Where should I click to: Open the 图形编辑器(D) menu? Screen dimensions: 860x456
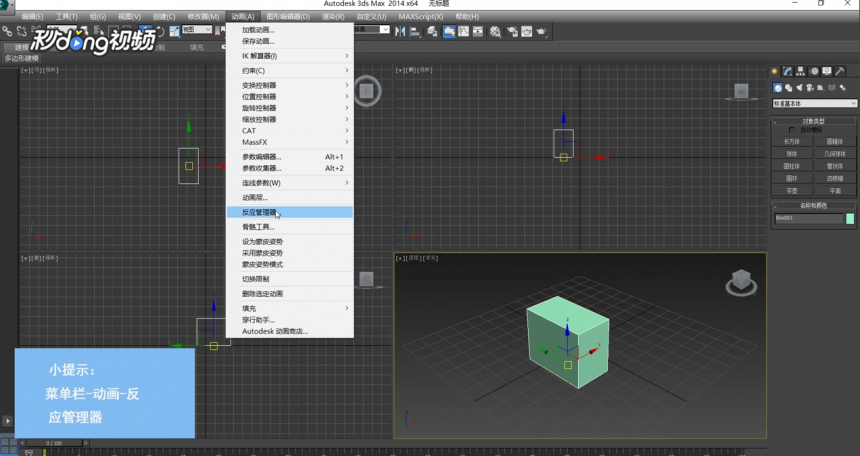tap(288, 16)
